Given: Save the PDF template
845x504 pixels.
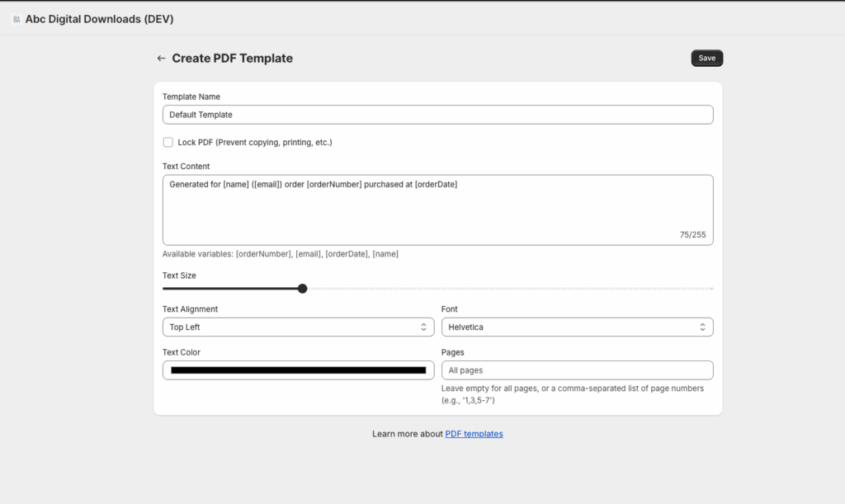Looking at the screenshot, I should [x=706, y=58].
